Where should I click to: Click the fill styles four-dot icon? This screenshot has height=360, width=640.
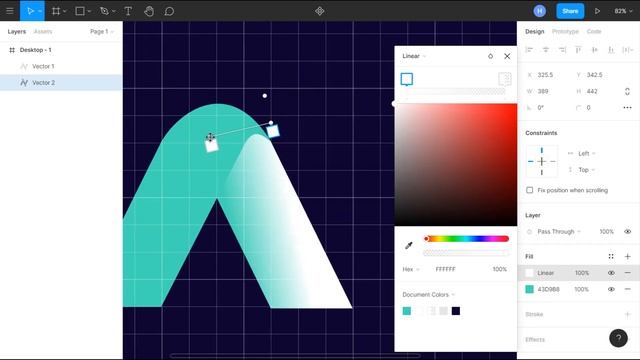(611, 256)
